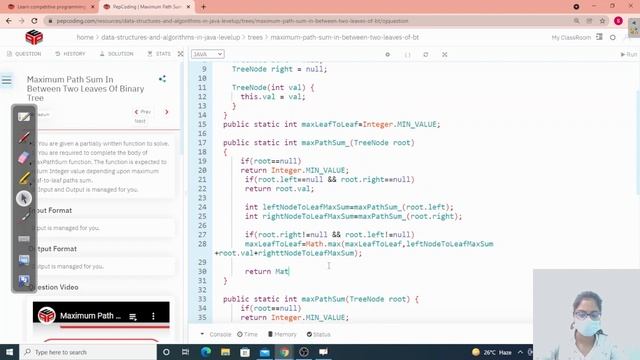Viewport: 640px width, 360px height.
Task: Collapse left panel with the expand icon
Action: point(180,53)
